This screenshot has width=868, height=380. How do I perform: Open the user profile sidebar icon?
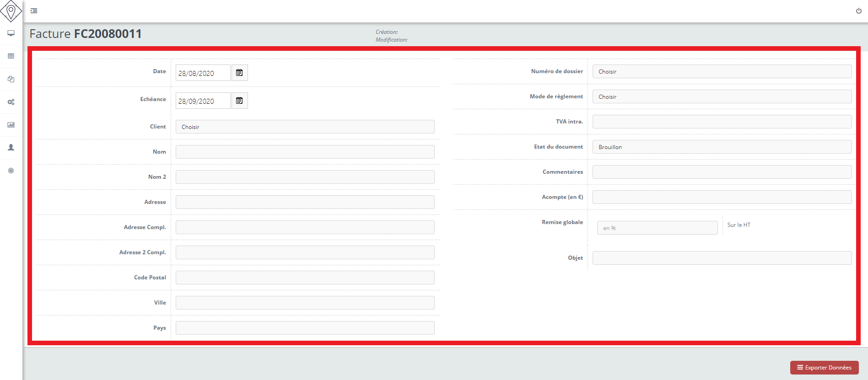pyautogui.click(x=11, y=148)
